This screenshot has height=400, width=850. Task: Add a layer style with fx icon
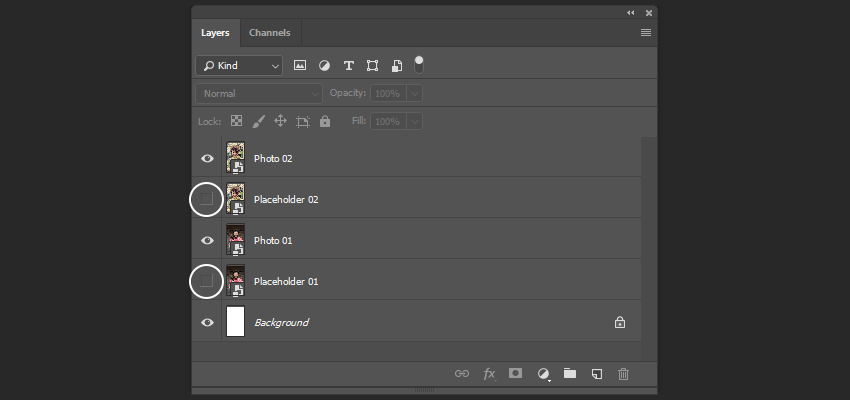click(x=489, y=373)
